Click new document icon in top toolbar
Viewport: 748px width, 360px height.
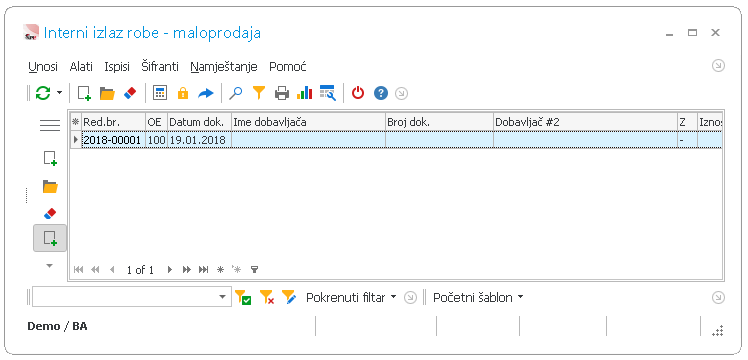84,93
